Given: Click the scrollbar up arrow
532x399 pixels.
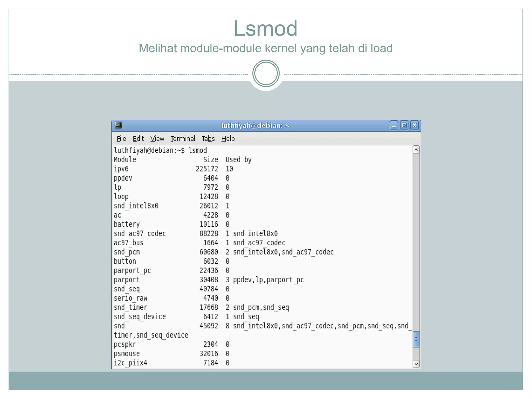Looking at the screenshot, I should pos(416,150).
